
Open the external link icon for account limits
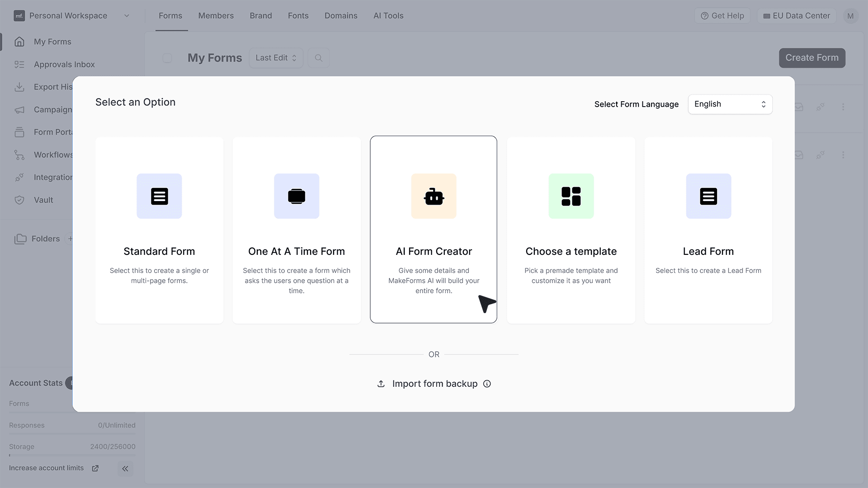(x=95, y=468)
